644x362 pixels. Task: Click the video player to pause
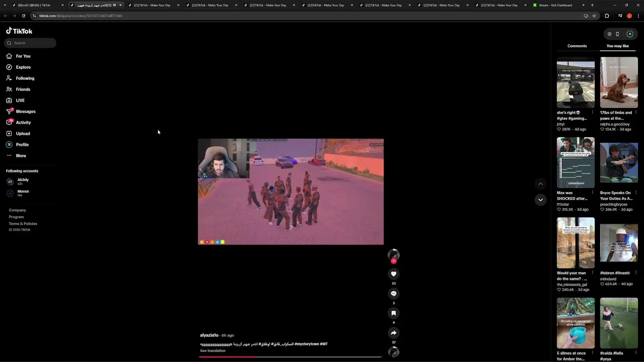291,192
